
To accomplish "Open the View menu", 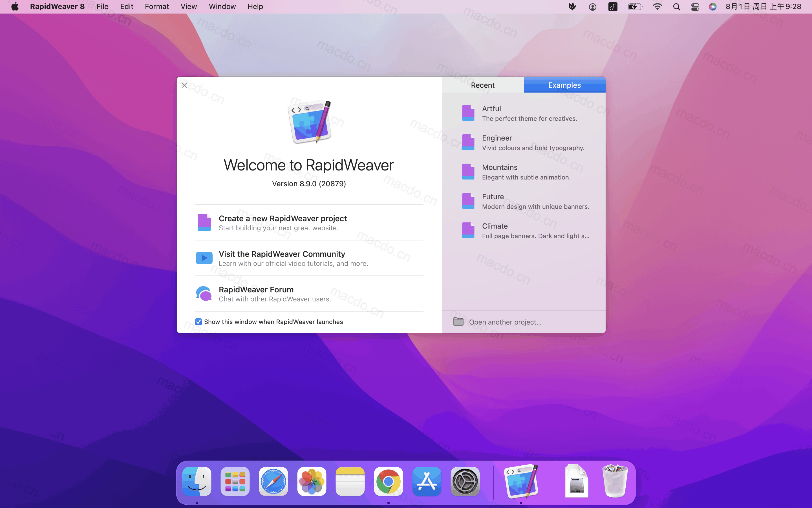I will point(189,6).
